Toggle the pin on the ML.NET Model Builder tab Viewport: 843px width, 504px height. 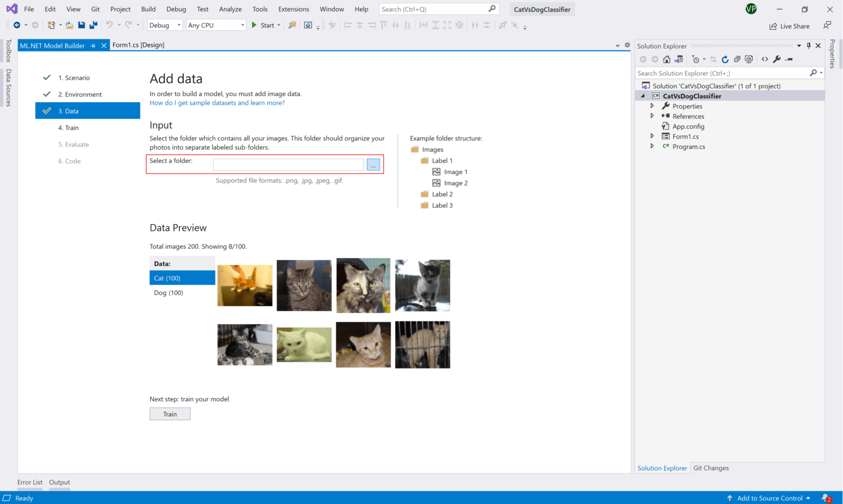pyautogui.click(x=93, y=46)
